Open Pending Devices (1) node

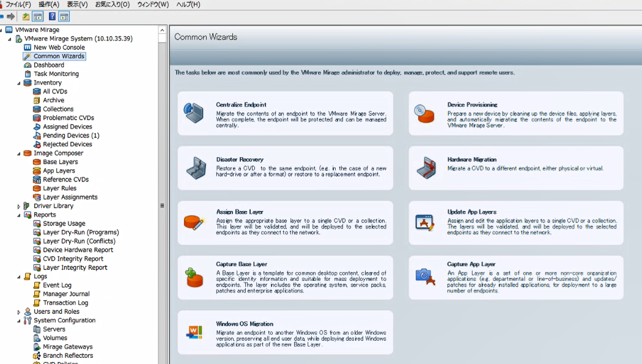71,136
